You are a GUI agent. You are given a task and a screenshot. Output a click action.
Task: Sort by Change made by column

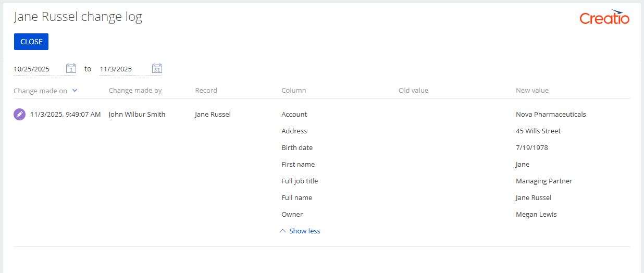point(135,90)
